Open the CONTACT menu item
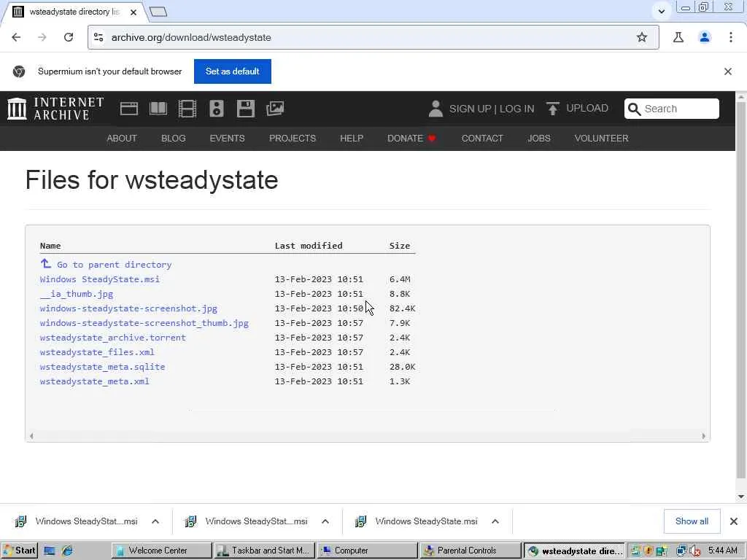This screenshot has width=747, height=560. tap(482, 138)
